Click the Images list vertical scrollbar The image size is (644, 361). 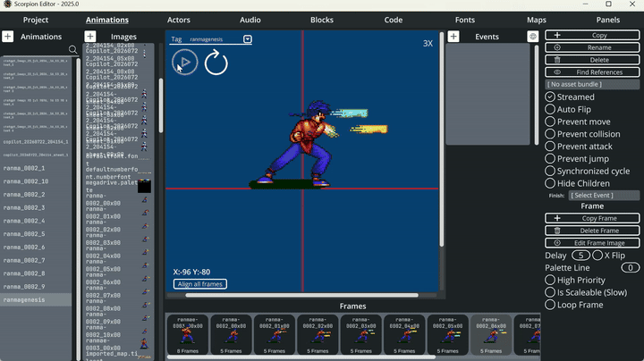click(x=161, y=105)
